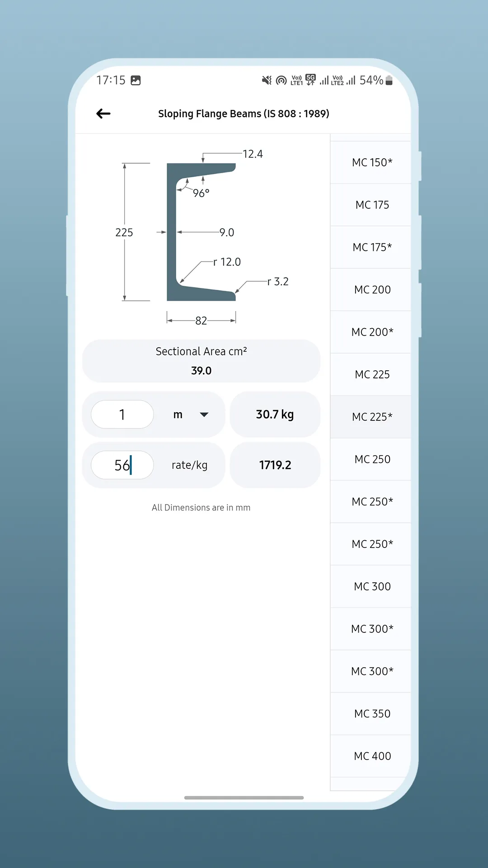Choose MC 175 from the section list
The width and height of the screenshot is (488, 868).
pyautogui.click(x=372, y=205)
